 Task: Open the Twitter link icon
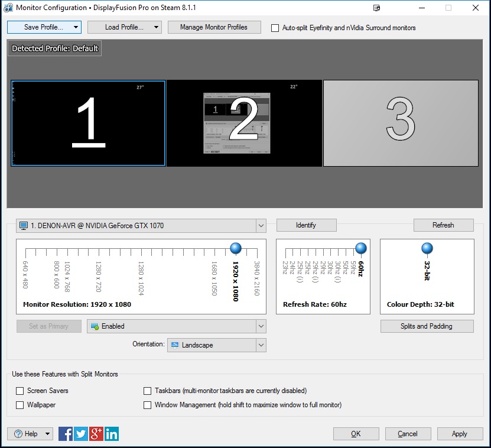click(x=81, y=434)
